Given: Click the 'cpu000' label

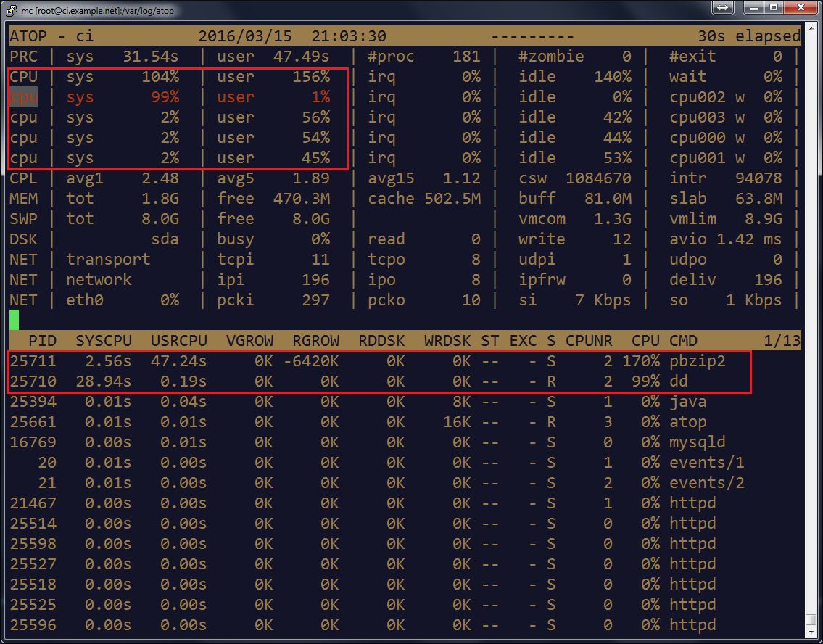Looking at the screenshot, I should [698, 138].
